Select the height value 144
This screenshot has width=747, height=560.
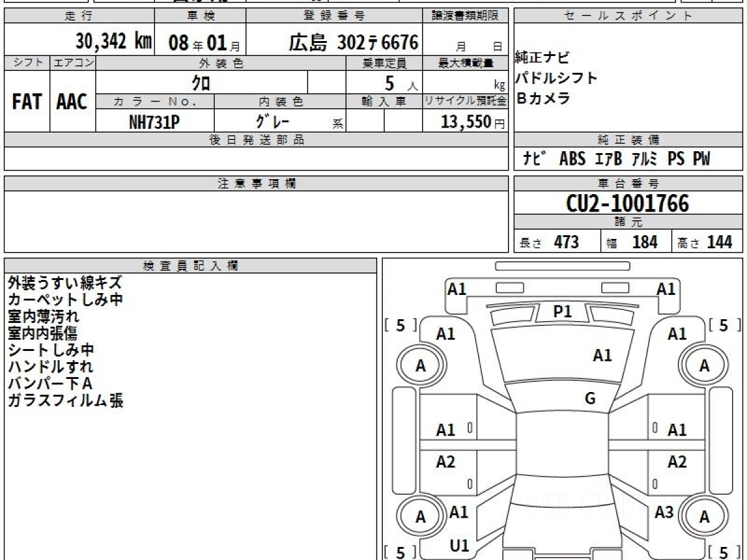[x=719, y=242]
